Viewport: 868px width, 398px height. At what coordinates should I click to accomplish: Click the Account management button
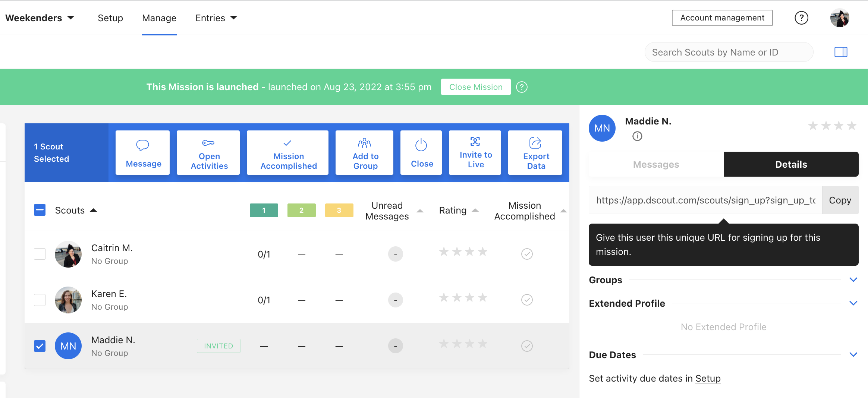coord(722,18)
